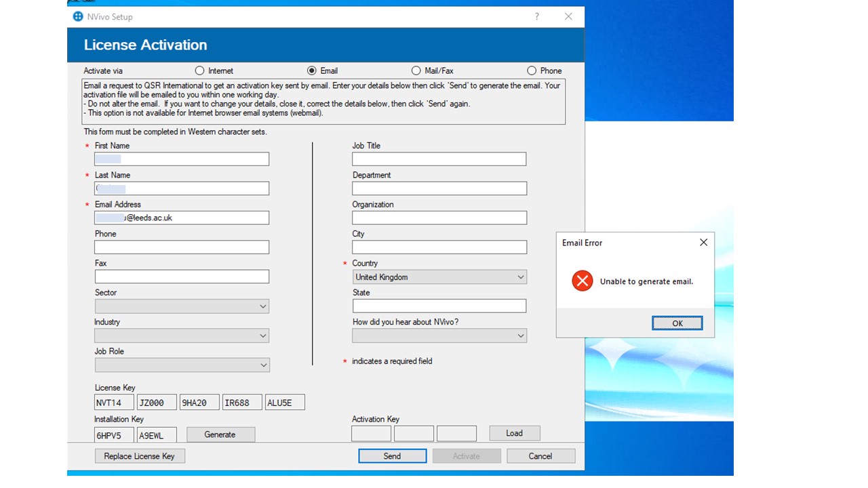
Task: Click the license key box NVT14
Action: point(114,403)
